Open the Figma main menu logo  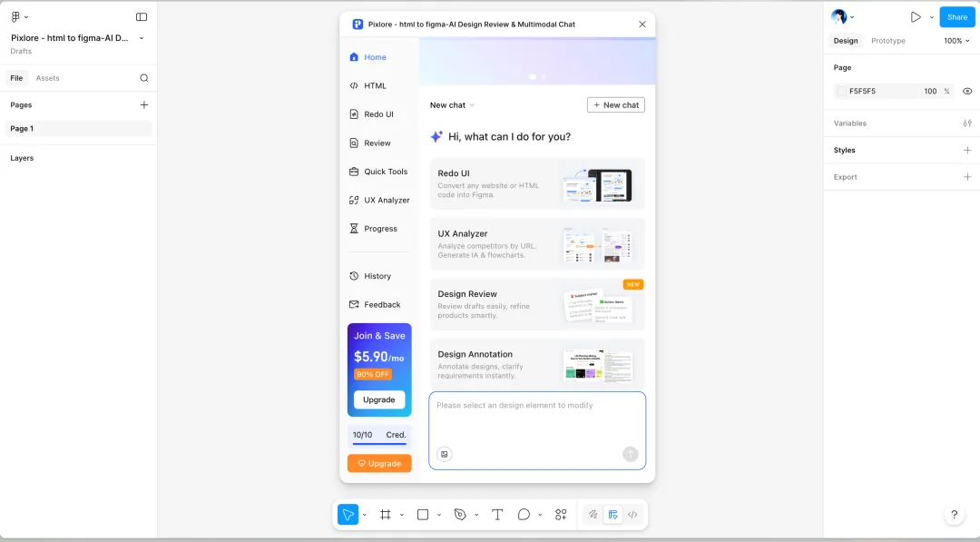[15, 17]
